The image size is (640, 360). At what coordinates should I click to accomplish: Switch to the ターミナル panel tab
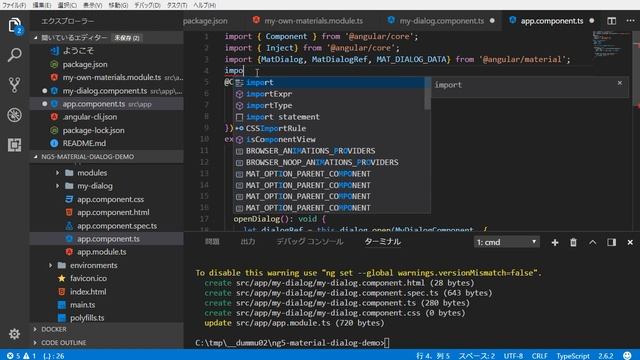[x=382, y=242]
